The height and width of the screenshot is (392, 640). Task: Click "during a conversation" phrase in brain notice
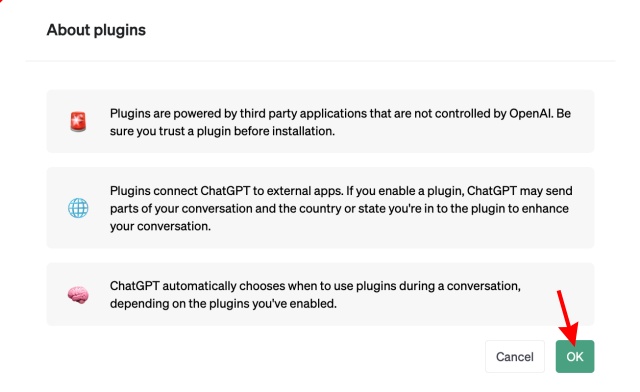point(460,286)
